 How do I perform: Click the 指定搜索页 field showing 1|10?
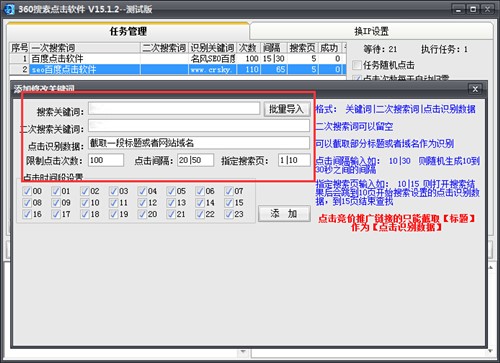click(x=294, y=160)
